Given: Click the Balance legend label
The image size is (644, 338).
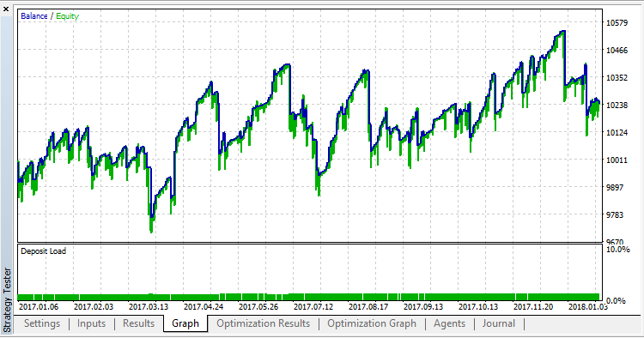Looking at the screenshot, I should (34, 16).
